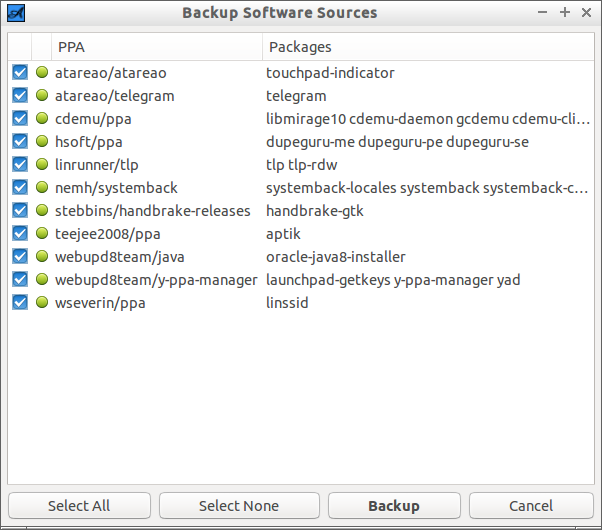Select the hsoft/ppa row name
The width and height of the screenshot is (602, 530).
(89, 142)
